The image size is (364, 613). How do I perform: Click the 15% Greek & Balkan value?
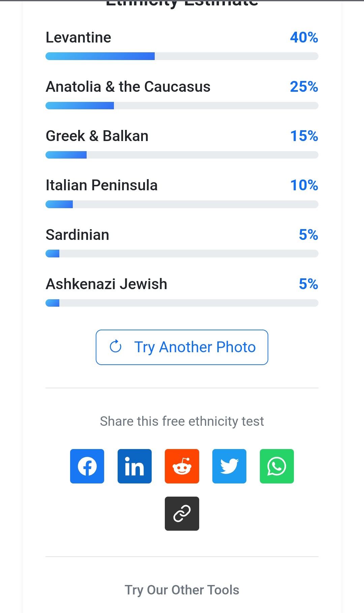coord(304,136)
